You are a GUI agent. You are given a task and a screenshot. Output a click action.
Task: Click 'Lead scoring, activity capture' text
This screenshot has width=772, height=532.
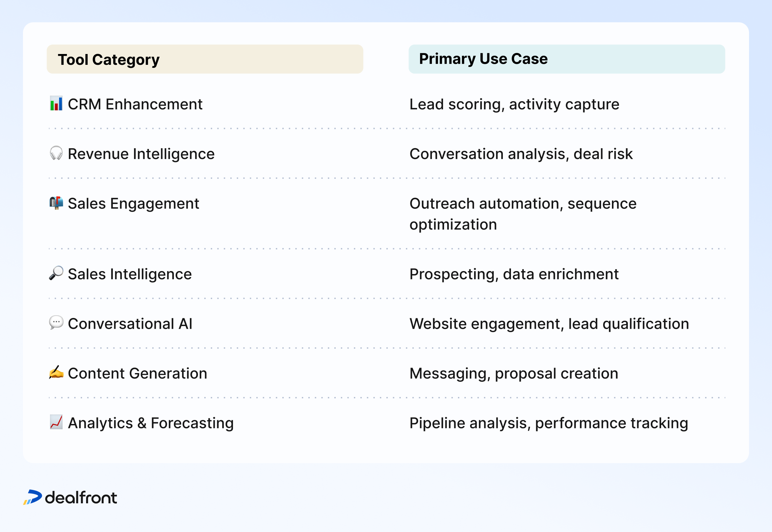tap(514, 104)
